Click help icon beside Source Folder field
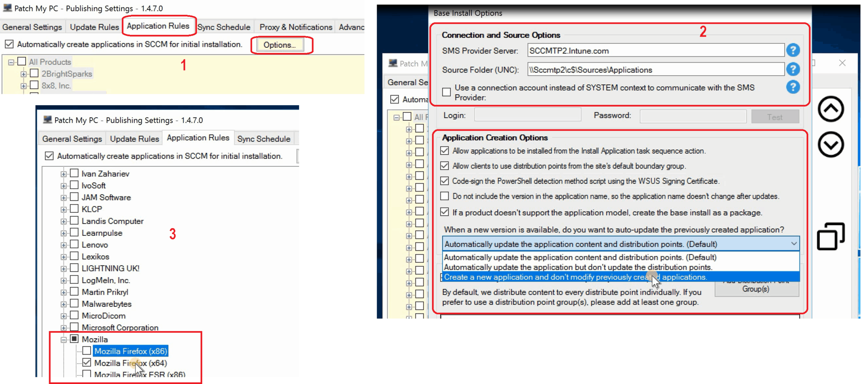This screenshot has height=384, width=868. [x=792, y=69]
